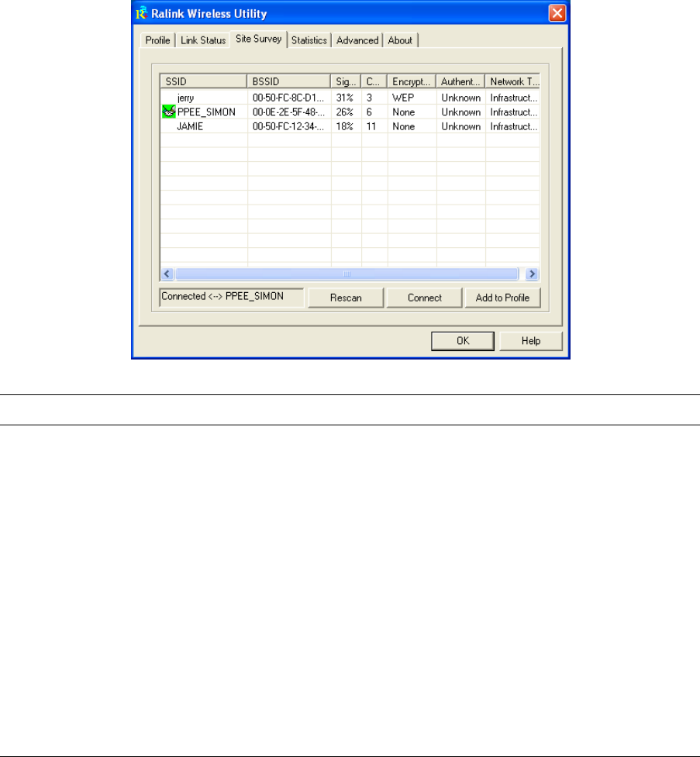Viewport: 700px width, 757px height.
Task: Click the Connect button
Action: (425, 298)
